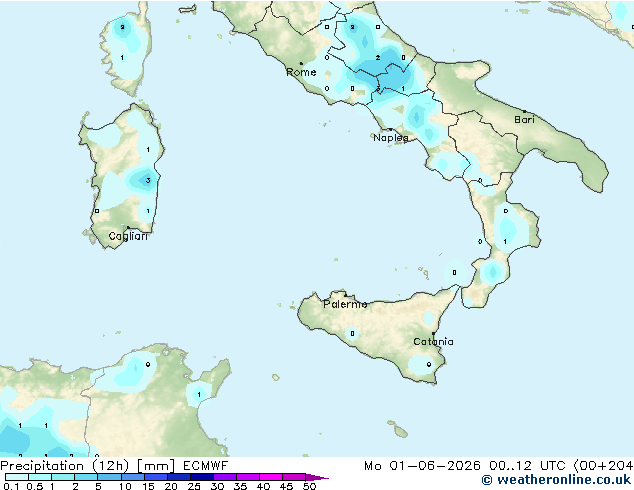Select legend swatch between 35 and 40
The width and height of the screenshot is (634, 490).
coord(247,477)
